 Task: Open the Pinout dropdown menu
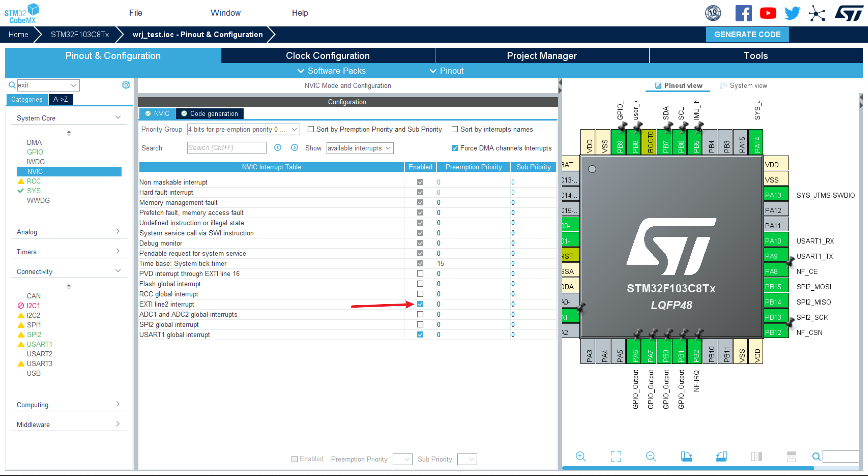(446, 70)
